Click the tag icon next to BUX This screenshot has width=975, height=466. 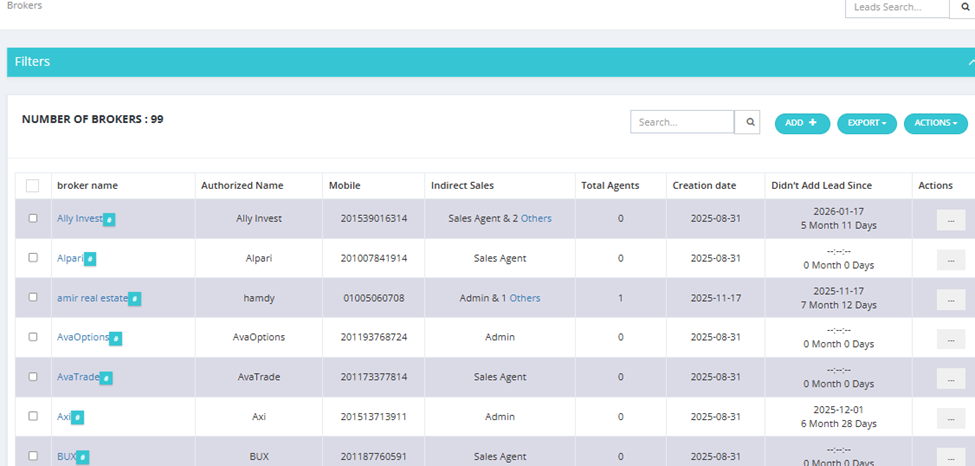tap(83, 457)
